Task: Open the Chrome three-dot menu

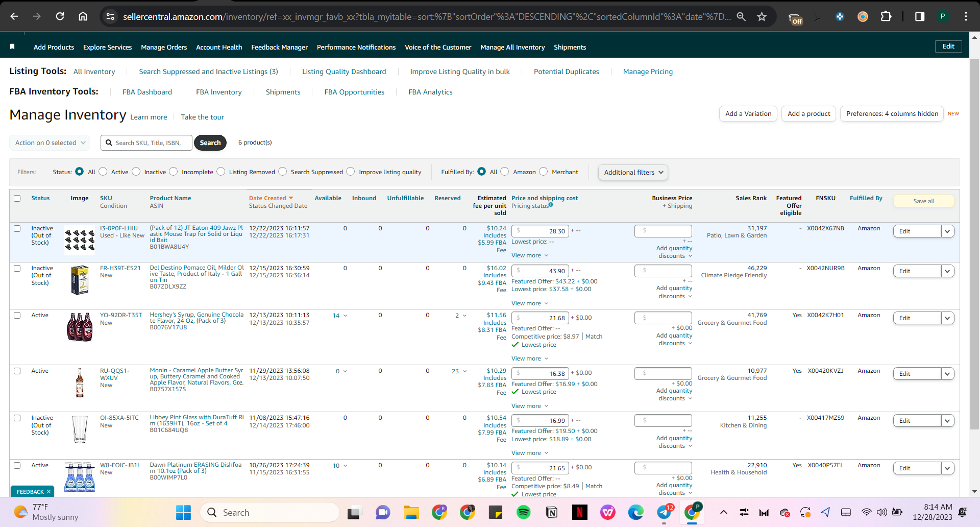Action: click(966, 16)
